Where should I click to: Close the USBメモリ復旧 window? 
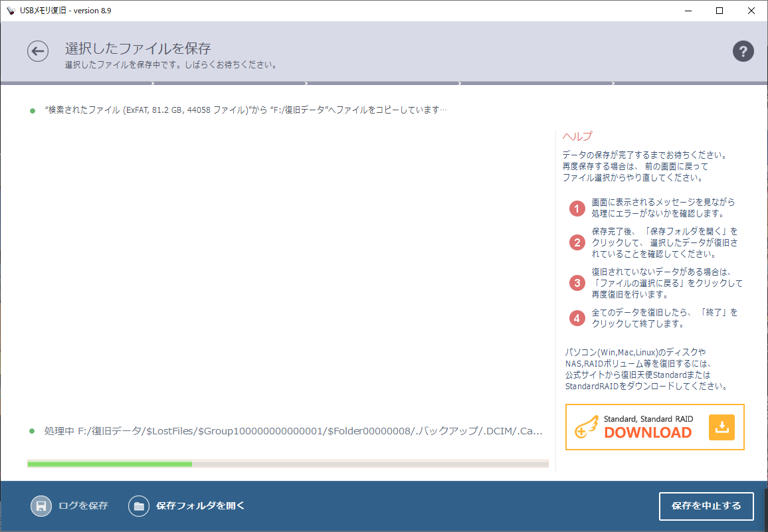point(751,10)
